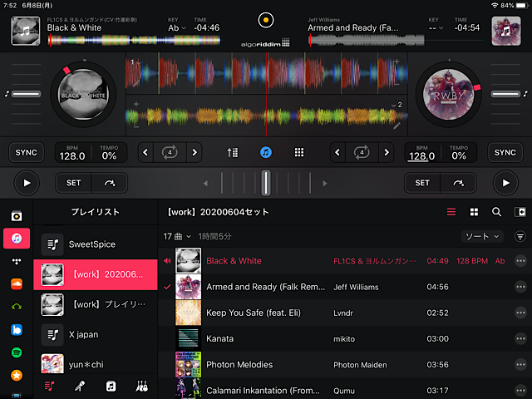Open the orange star favorites source
The height and width of the screenshot is (399, 532).
pos(17,375)
